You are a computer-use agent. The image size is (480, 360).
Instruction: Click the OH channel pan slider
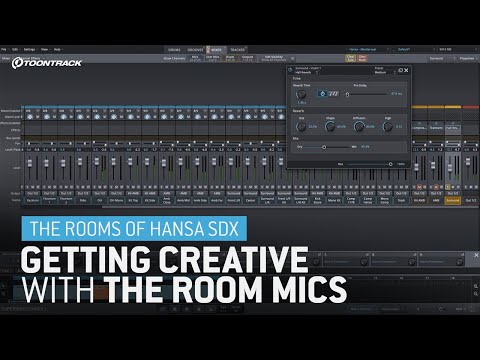pos(99,143)
